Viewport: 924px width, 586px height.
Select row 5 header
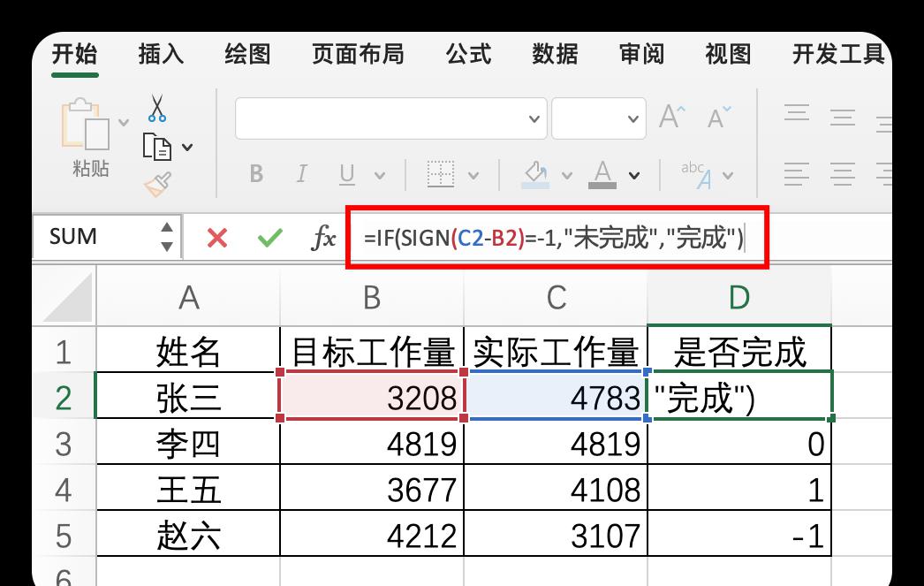coord(64,536)
